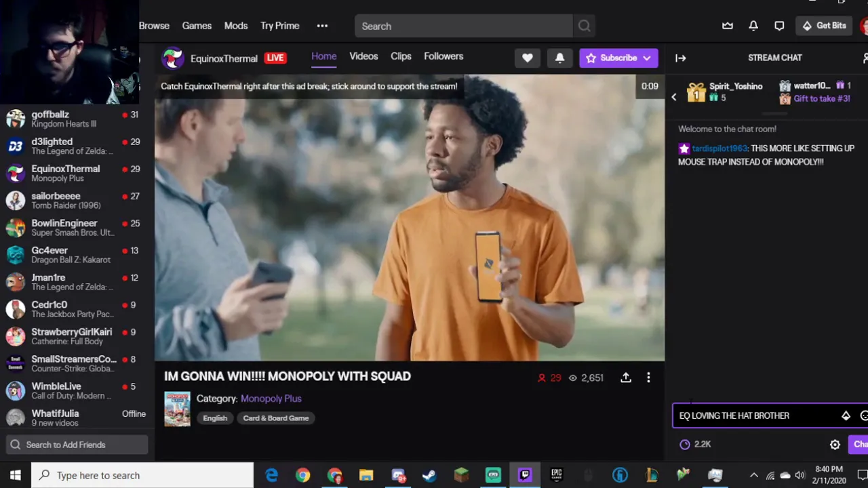Go back with gift leaderboard arrow
This screenshot has height=488, width=868.
(x=674, y=98)
